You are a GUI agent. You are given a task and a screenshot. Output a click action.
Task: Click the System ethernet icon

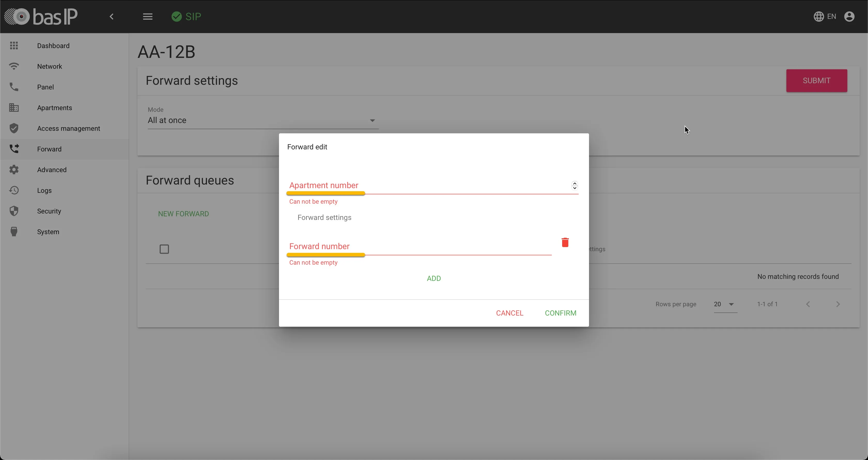[14, 232]
